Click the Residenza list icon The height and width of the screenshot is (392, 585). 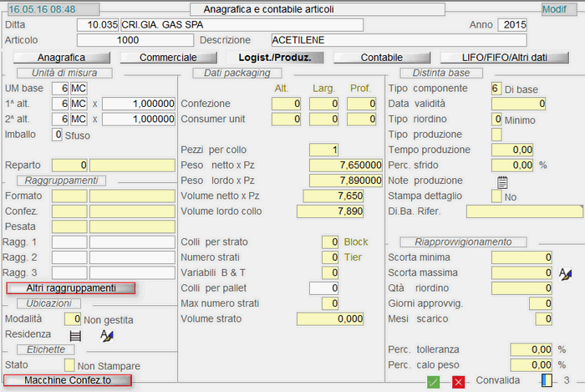pos(74,335)
